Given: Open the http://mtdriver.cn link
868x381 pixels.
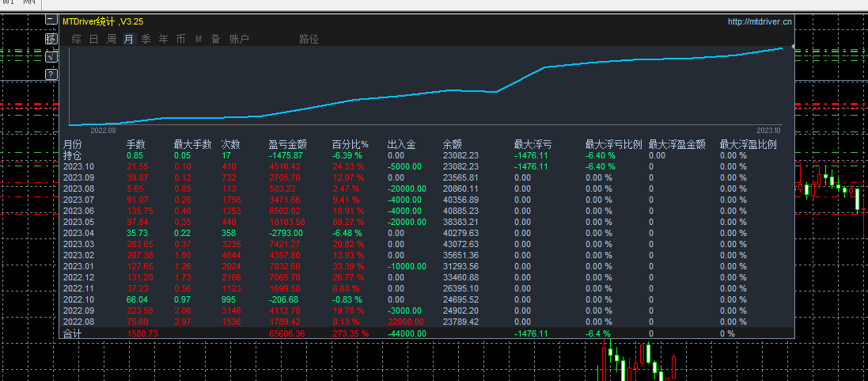Looking at the screenshot, I should tap(760, 21).
